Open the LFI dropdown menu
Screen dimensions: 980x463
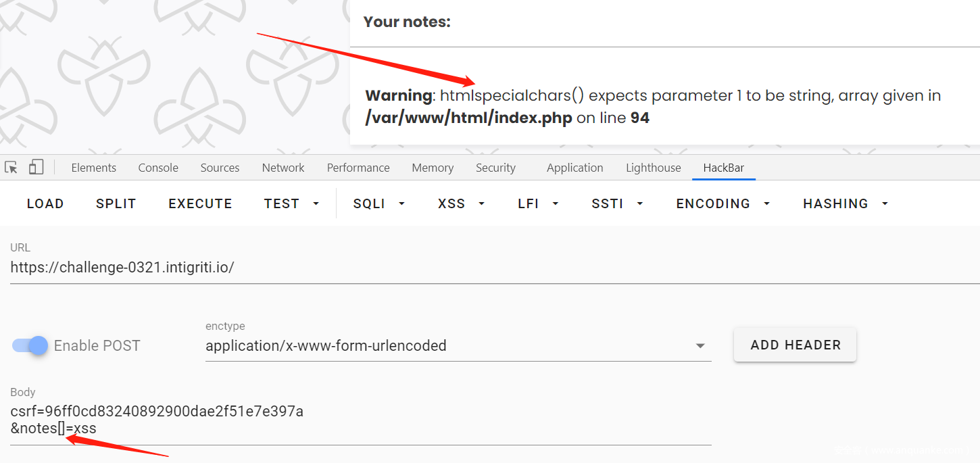[538, 203]
